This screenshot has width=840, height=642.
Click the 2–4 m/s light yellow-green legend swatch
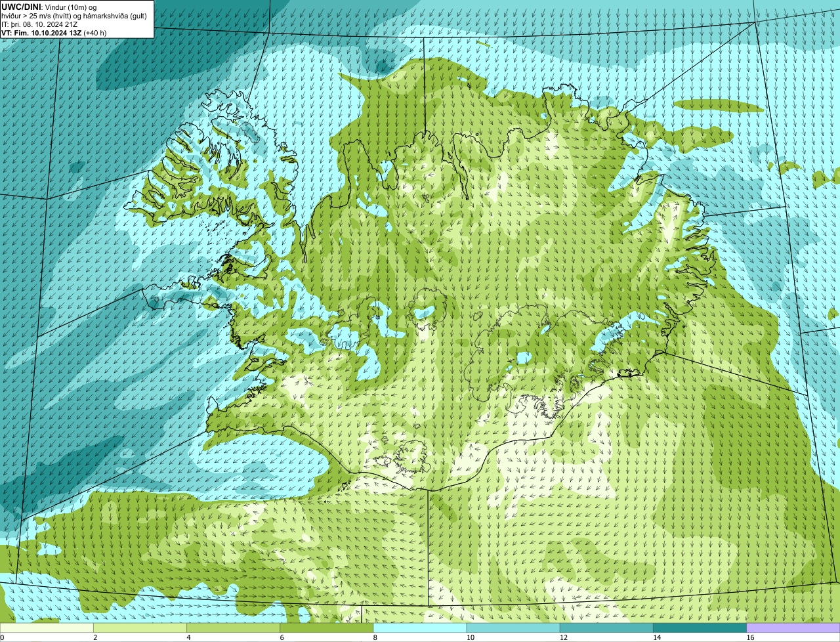(x=140, y=628)
